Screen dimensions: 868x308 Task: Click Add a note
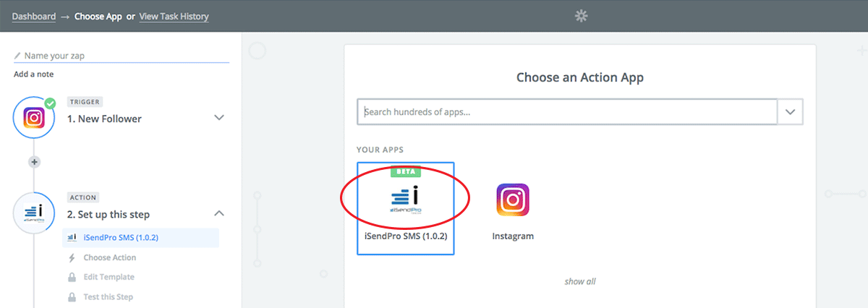[x=33, y=74]
